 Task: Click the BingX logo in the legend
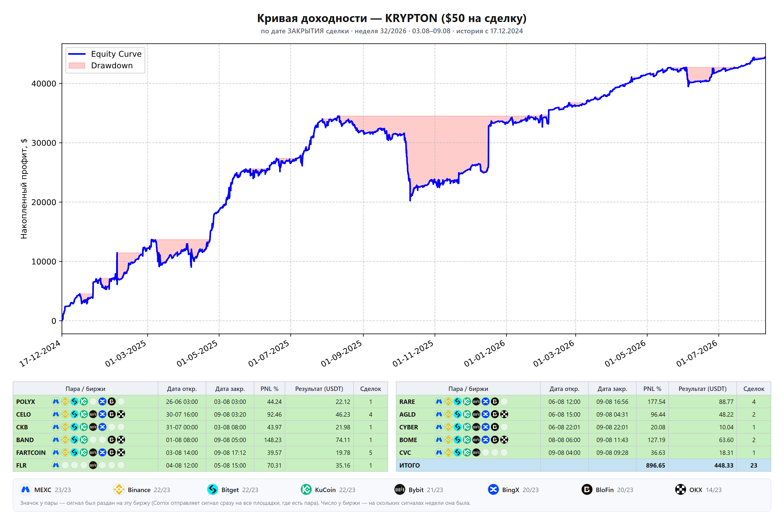493,489
